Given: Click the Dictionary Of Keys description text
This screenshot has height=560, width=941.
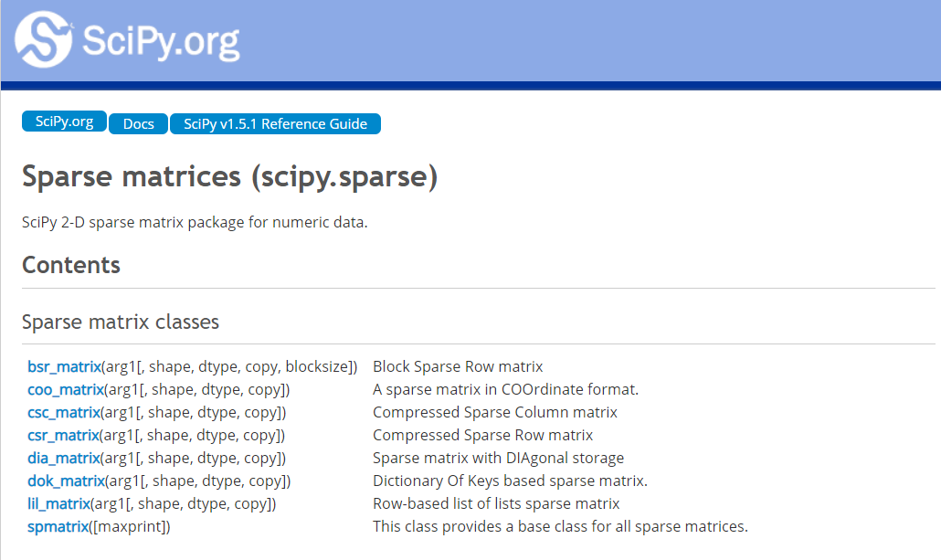Looking at the screenshot, I should click(x=510, y=481).
